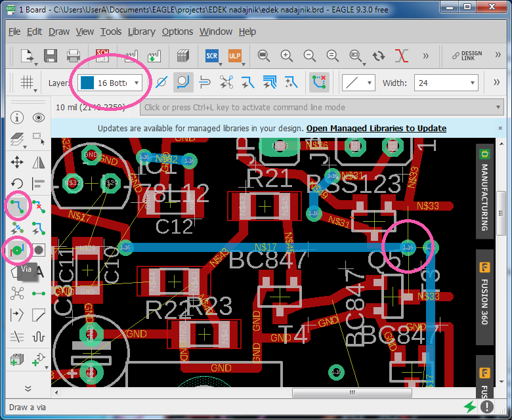Click Open Managed Libraries to Update link

point(376,128)
